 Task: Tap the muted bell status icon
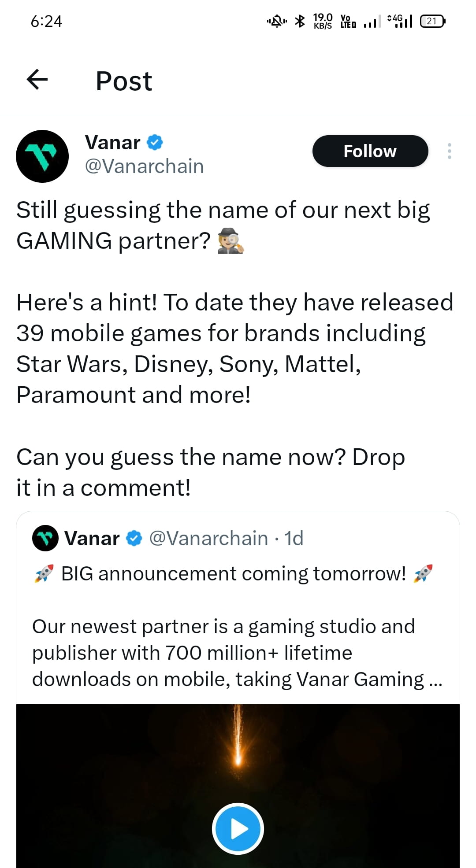[277, 21]
